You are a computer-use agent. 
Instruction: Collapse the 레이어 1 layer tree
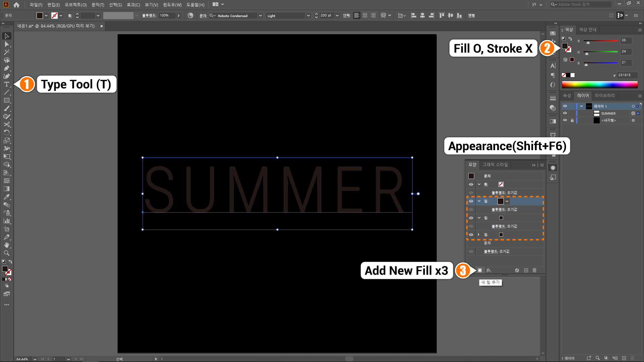pos(581,106)
